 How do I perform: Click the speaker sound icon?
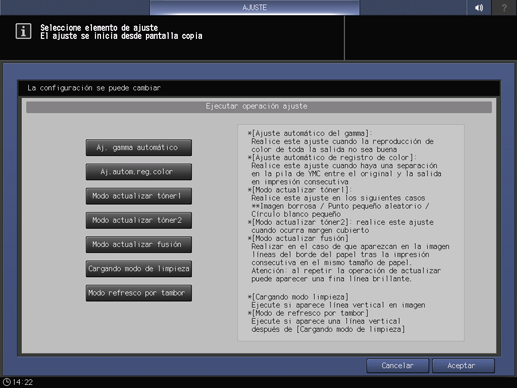479,7
